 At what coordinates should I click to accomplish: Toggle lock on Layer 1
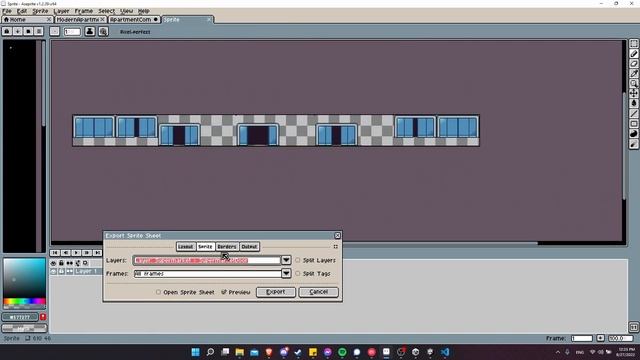tap(61, 271)
